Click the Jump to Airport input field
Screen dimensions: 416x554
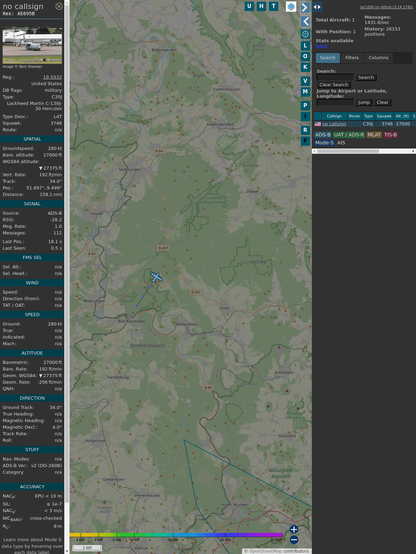click(335, 102)
